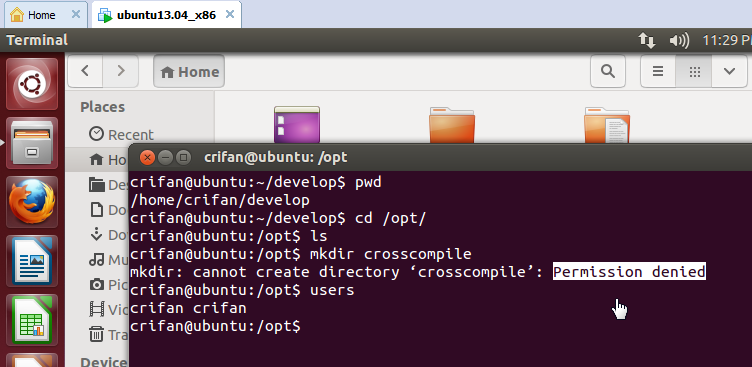Click the last terminal prompt line
This screenshot has height=367, width=752.
(215, 326)
